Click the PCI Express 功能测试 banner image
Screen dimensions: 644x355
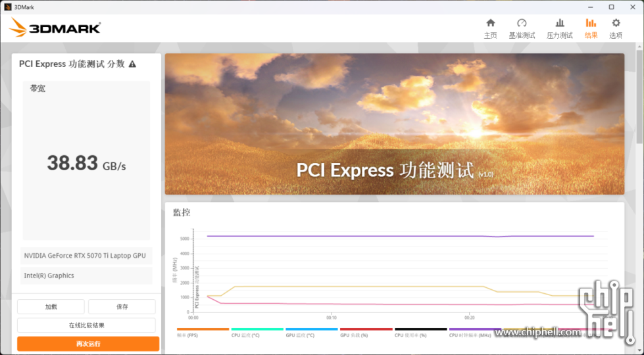tap(394, 124)
